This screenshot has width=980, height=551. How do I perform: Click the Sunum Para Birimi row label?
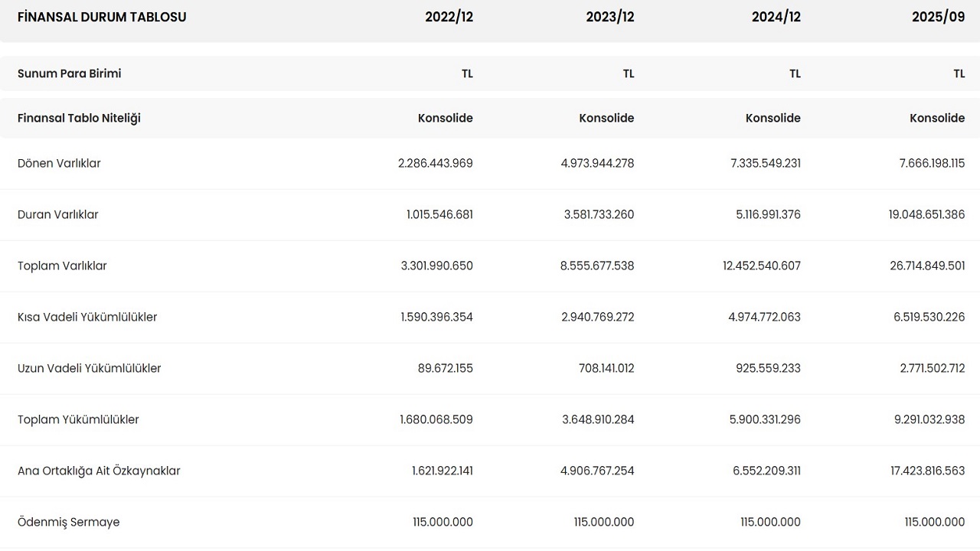point(69,73)
